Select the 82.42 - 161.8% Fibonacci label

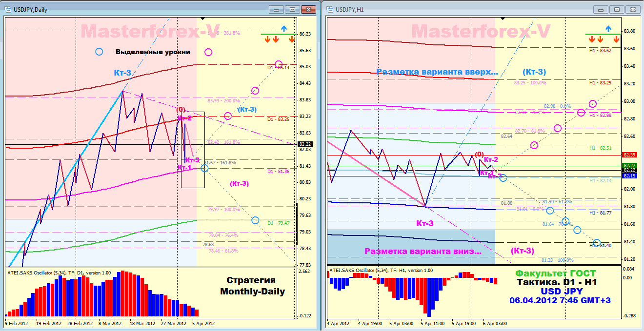click(x=223, y=142)
